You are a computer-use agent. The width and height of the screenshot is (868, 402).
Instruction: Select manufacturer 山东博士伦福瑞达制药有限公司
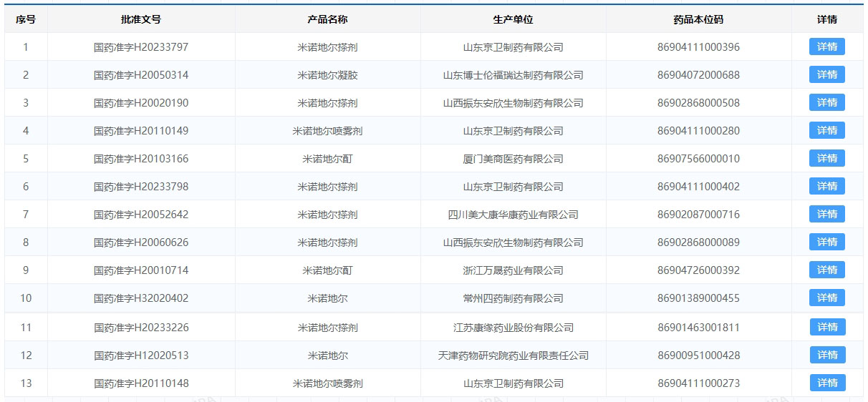[x=513, y=75]
